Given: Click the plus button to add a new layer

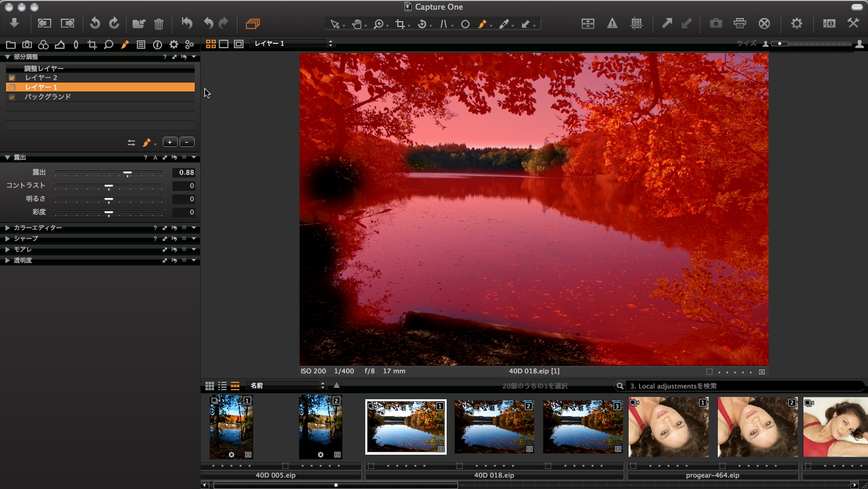Looking at the screenshot, I should pos(169,142).
